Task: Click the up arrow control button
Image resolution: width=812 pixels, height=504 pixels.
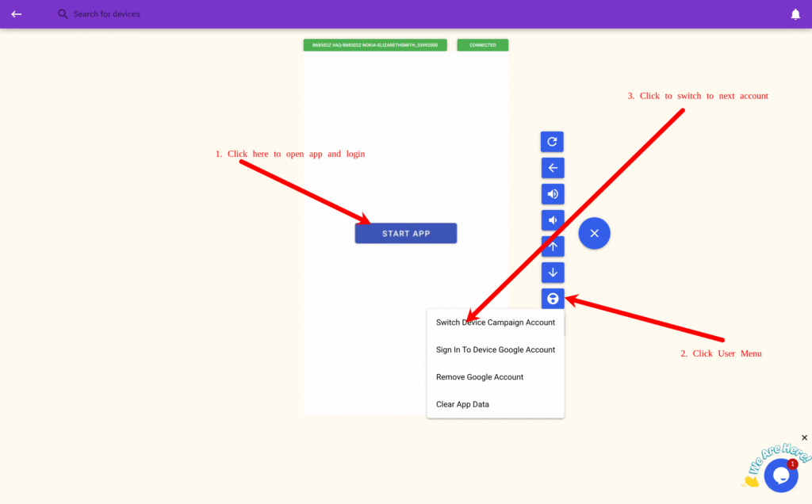Action: (x=553, y=246)
